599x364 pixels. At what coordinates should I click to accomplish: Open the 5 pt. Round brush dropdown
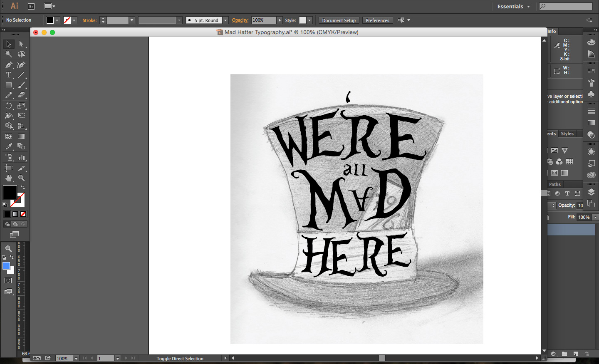[x=225, y=20]
